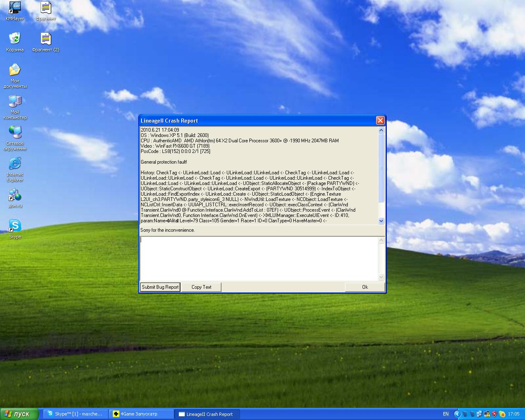Viewport: 525px width, 420px height.
Task: Click the 'Video : WinFast PX6600 GT' line
Action: tap(175, 146)
